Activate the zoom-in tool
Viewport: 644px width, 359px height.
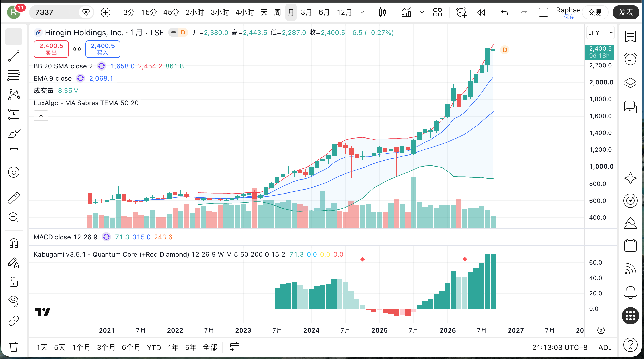[14, 217]
